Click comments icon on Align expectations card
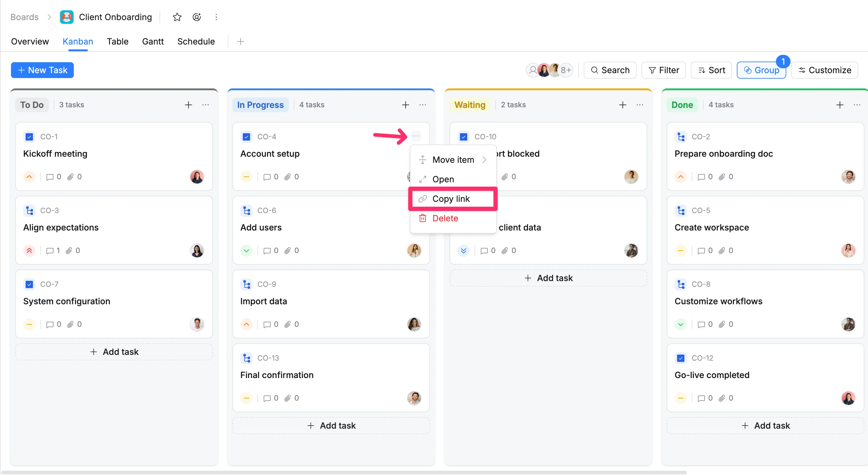Image resolution: width=868 pixels, height=475 pixels. point(49,250)
